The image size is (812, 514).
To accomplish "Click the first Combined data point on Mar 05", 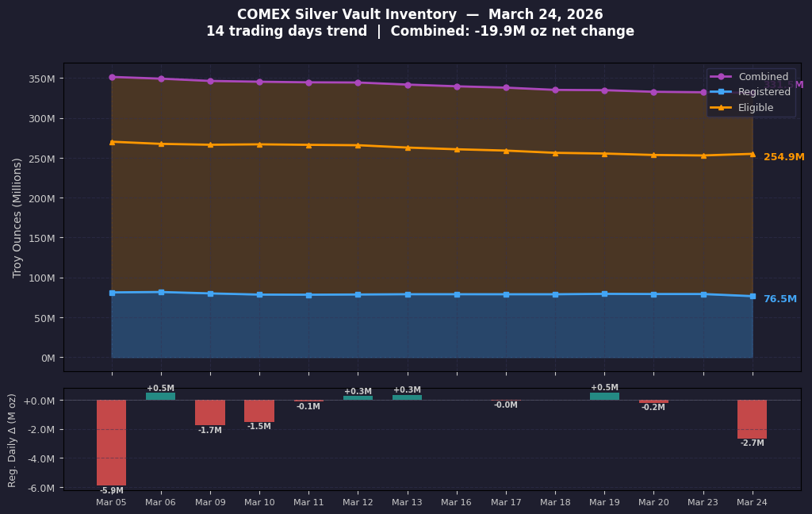I will (111, 77).
